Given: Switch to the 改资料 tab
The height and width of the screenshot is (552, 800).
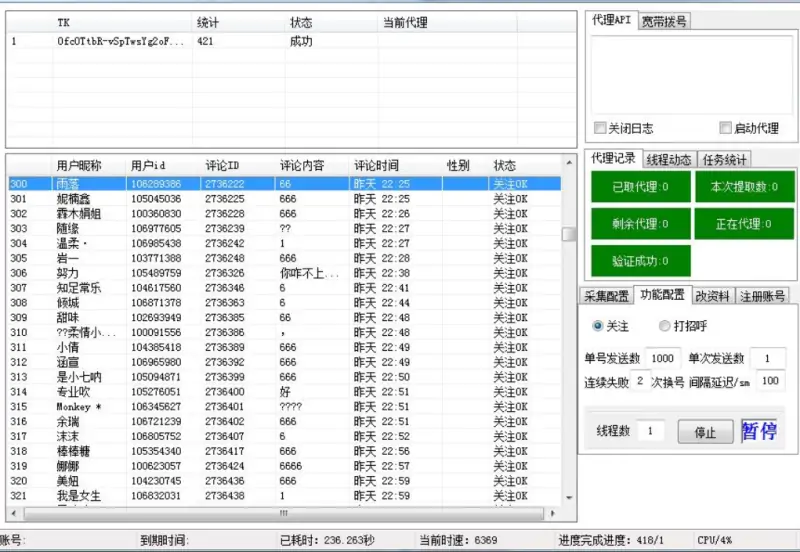Looking at the screenshot, I should pyautogui.click(x=713, y=296).
